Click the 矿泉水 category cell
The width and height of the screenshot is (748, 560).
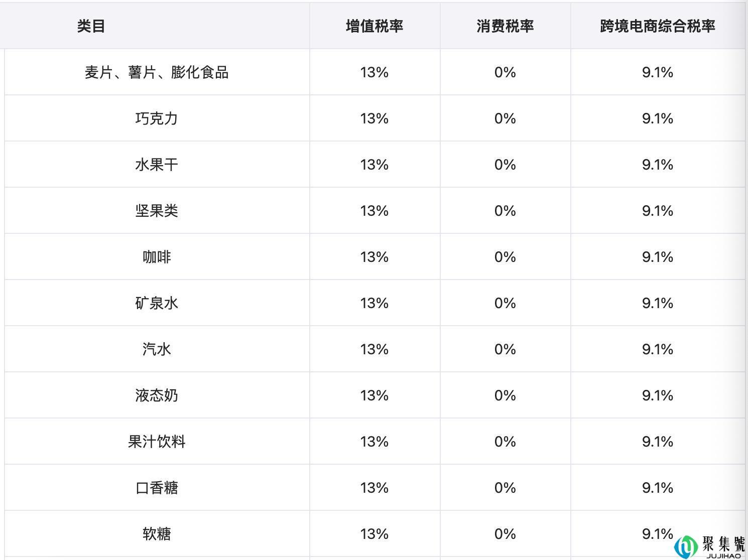pyautogui.click(x=157, y=303)
